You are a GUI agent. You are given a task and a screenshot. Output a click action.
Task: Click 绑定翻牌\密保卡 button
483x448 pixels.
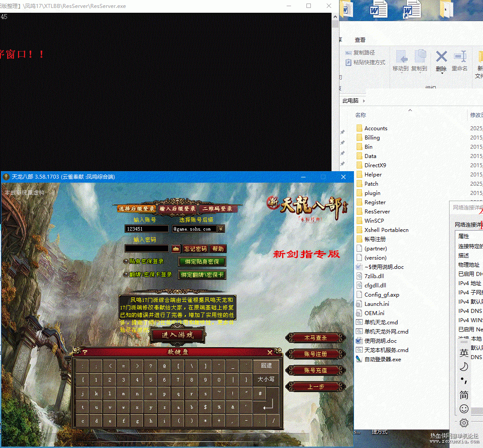pyautogui.click(x=202, y=275)
